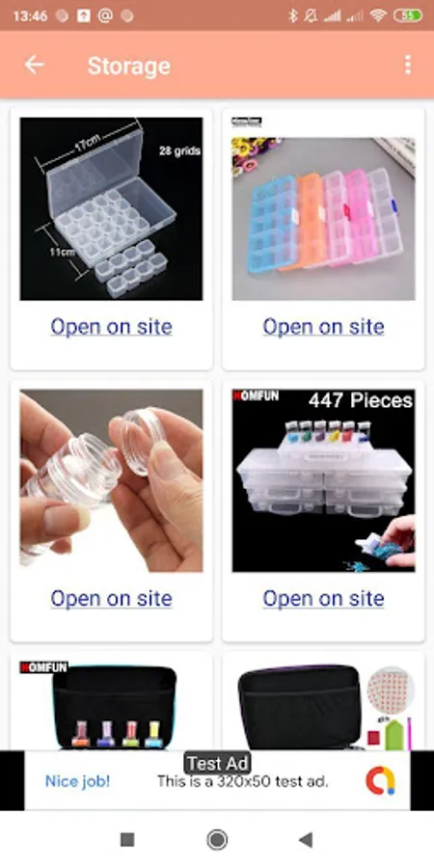The width and height of the screenshot is (434, 868).
Task: Tap the Nice job! test ad text
Action: (x=77, y=781)
